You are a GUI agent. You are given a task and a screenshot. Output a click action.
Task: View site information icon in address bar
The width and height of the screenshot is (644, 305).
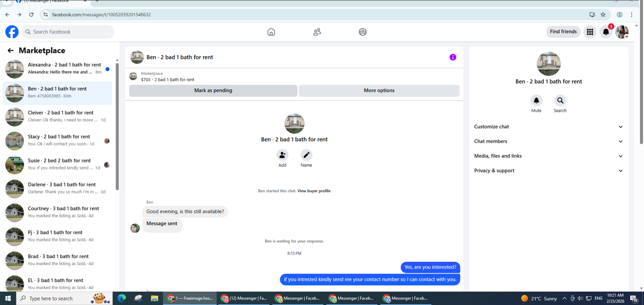point(46,15)
